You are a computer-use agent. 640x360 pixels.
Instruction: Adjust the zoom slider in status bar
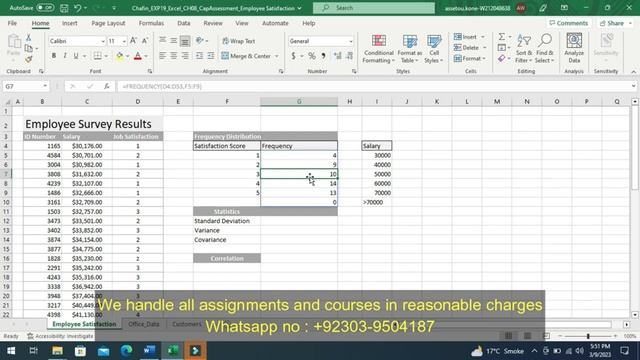pos(588,336)
